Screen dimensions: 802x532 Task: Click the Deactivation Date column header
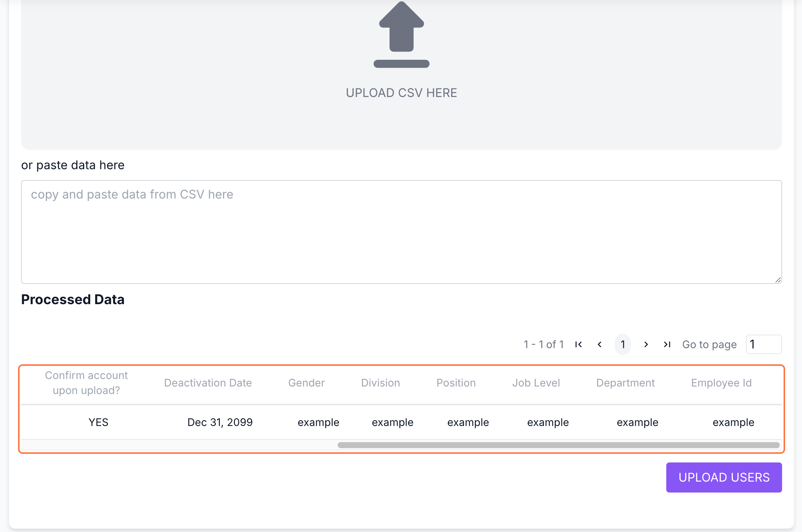tap(208, 383)
